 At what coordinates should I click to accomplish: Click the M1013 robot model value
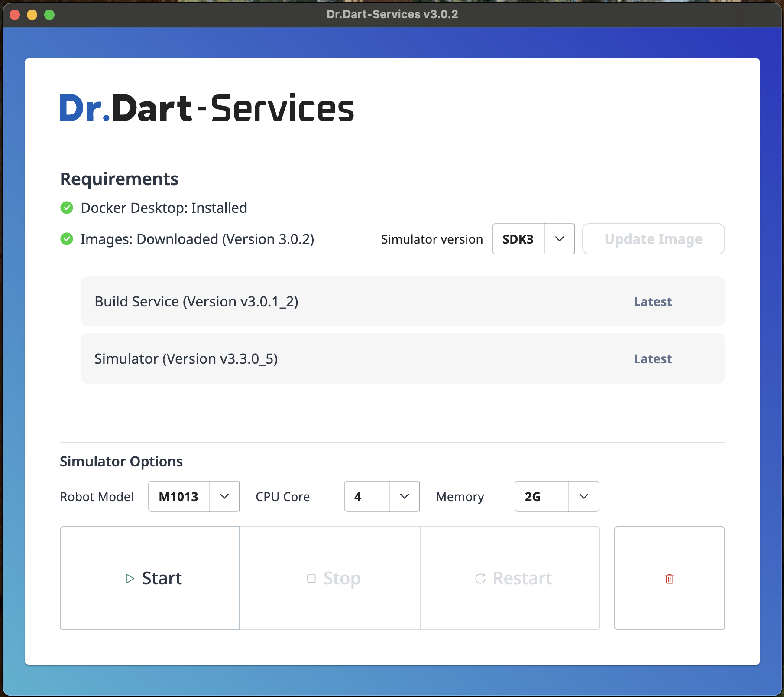point(178,496)
